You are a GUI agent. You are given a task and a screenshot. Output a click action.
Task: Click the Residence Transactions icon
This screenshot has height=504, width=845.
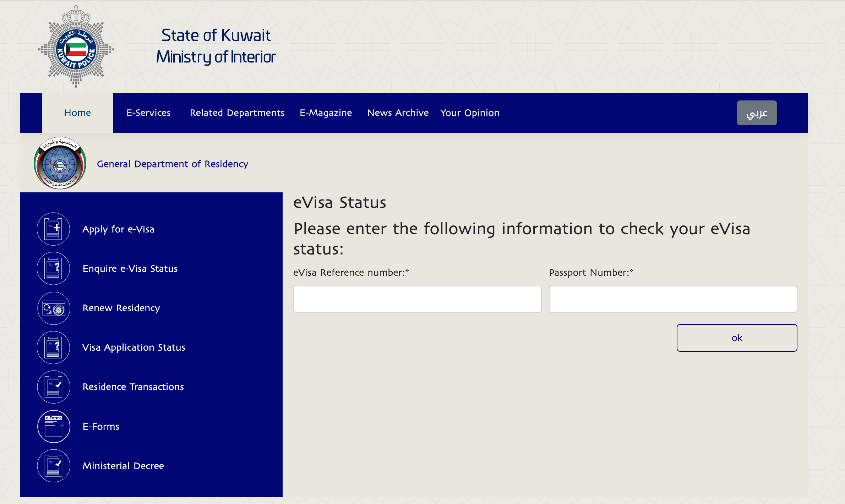coord(54,387)
